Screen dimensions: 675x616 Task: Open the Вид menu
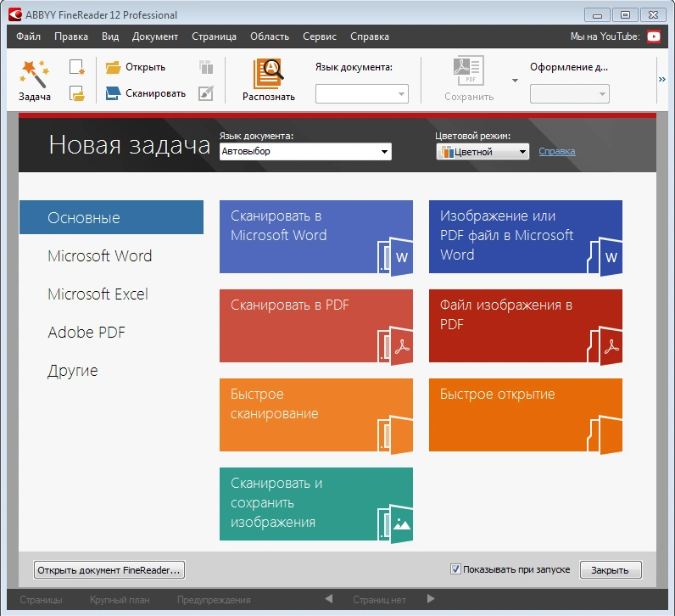pos(110,36)
